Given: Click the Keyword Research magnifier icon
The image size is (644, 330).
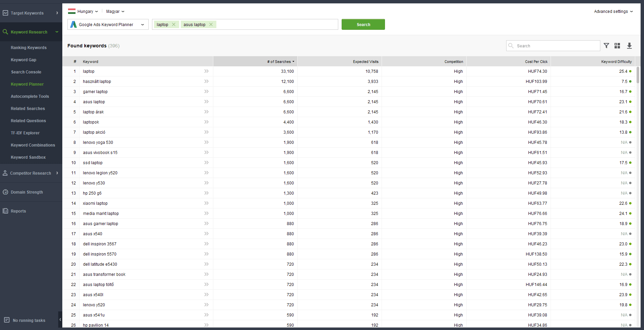Looking at the screenshot, I should tap(5, 32).
